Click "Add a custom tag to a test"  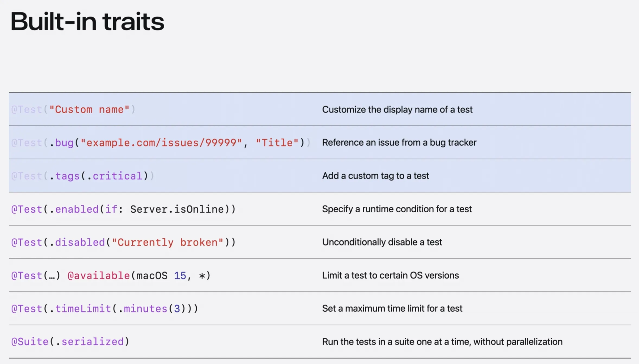coord(376,176)
